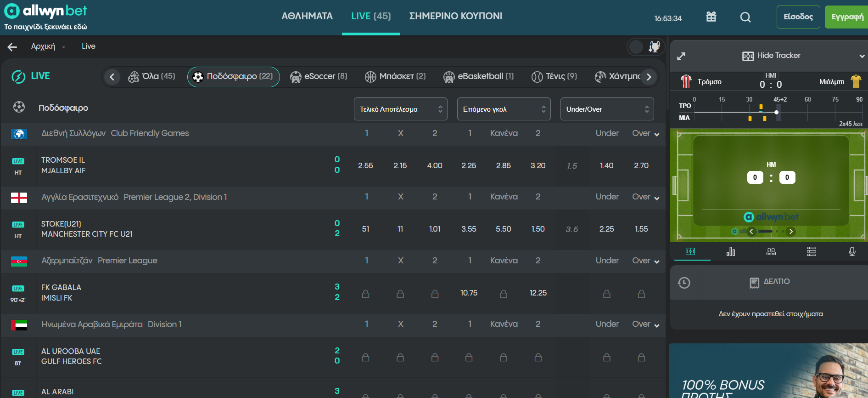Go back with the left arrow icon
The image size is (868, 398).
[x=12, y=46]
